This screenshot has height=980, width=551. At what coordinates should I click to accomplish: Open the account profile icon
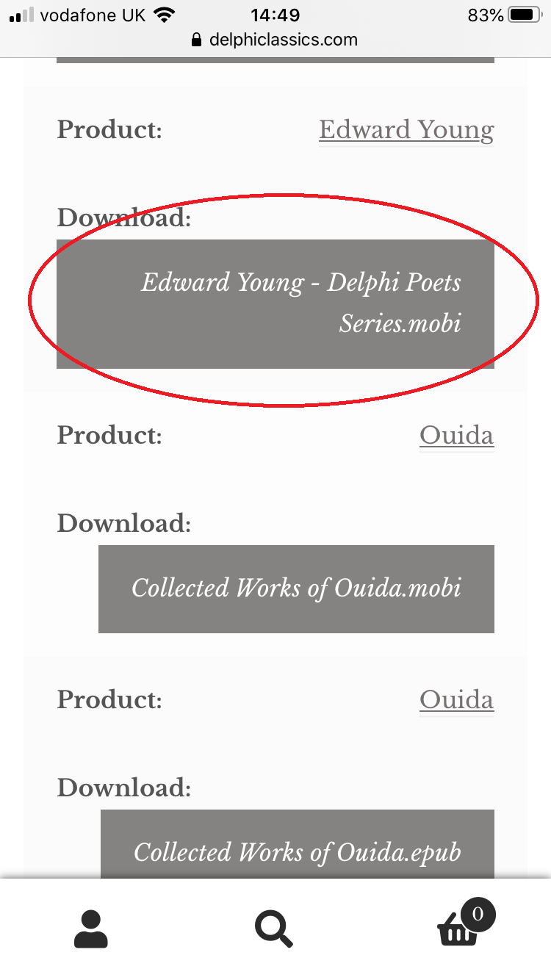[90, 928]
